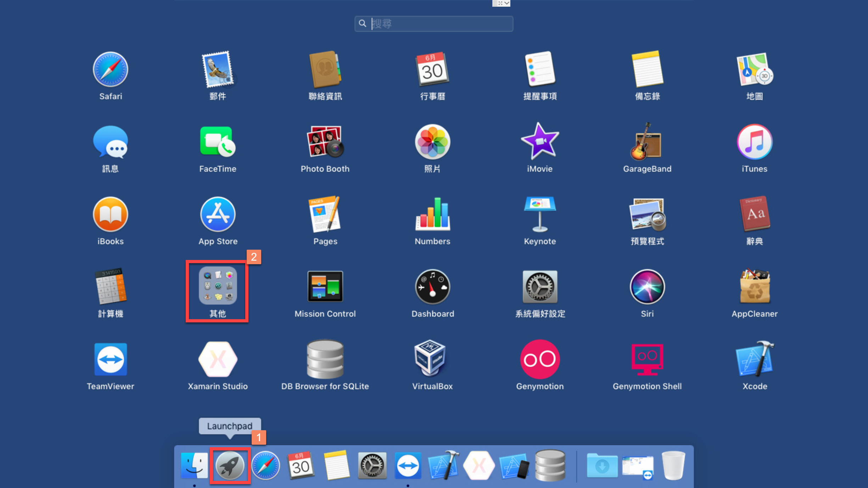
Task: Open AppCleaner
Action: pos(755,287)
